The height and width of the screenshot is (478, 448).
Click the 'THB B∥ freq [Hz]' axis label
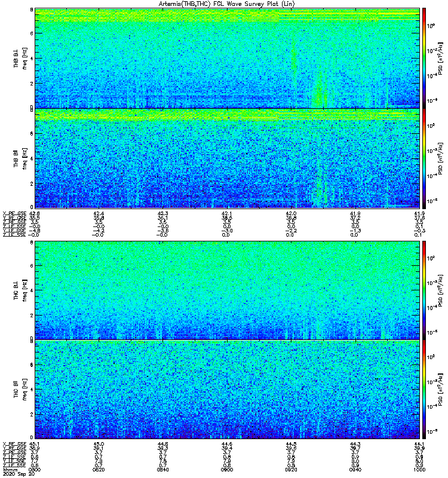[x=20, y=158]
